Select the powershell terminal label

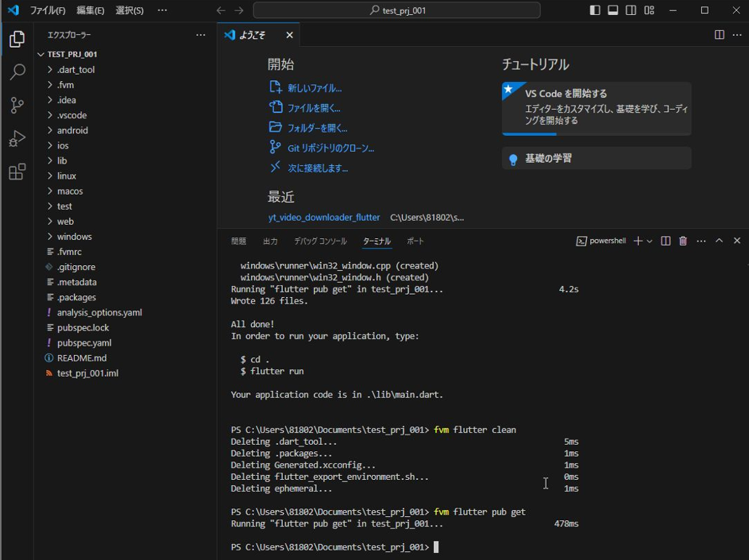[601, 241]
